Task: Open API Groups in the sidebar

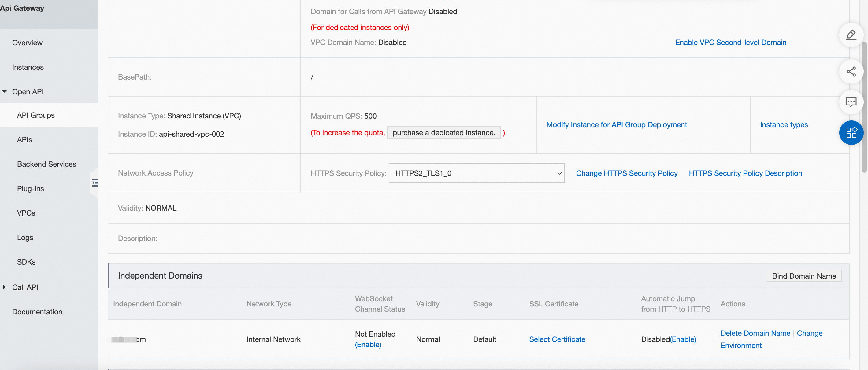Action: 36,115
